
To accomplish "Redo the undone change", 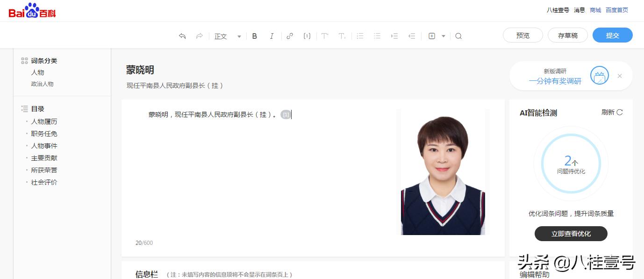I will [199, 36].
